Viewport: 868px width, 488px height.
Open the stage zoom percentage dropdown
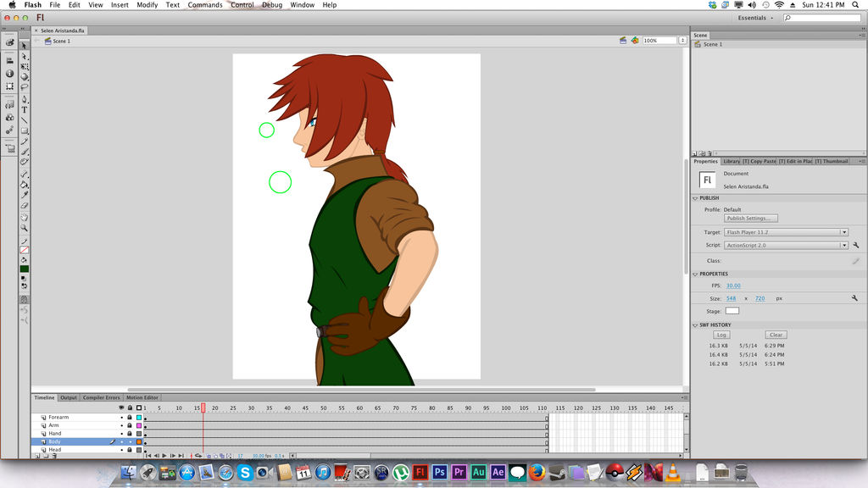click(x=682, y=41)
